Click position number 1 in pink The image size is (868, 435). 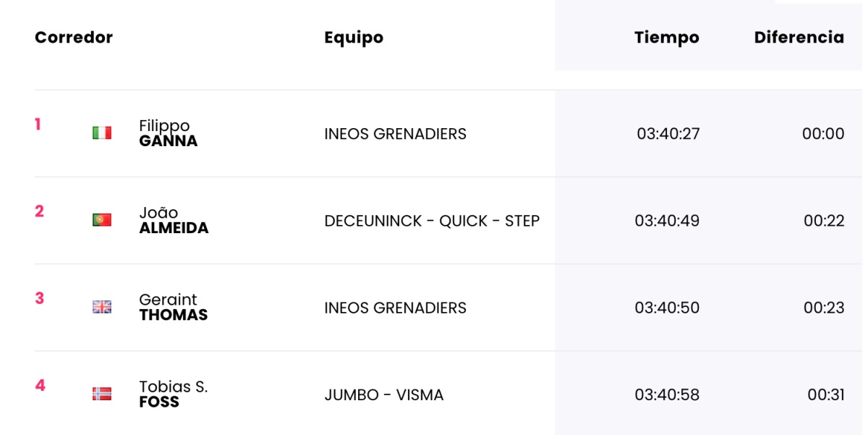click(38, 124)
